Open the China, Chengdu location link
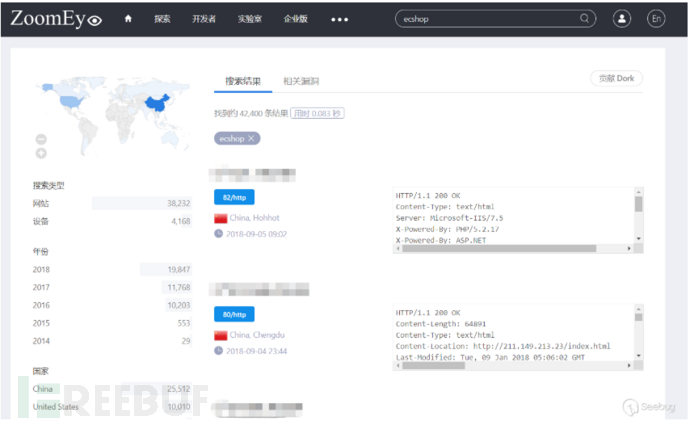This screenshot has height=425, width=690. click(x=257, y=335)
